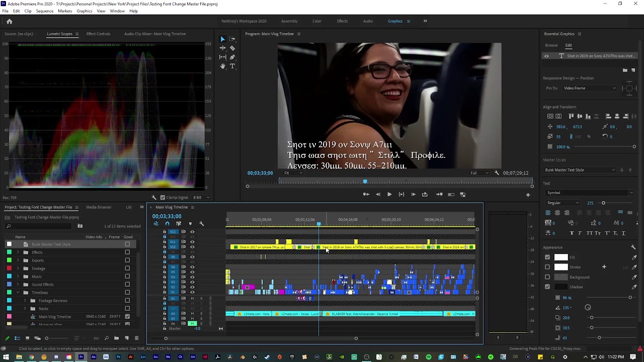Open the Sequence menu
644x362 pixels.
pos(44,11)
